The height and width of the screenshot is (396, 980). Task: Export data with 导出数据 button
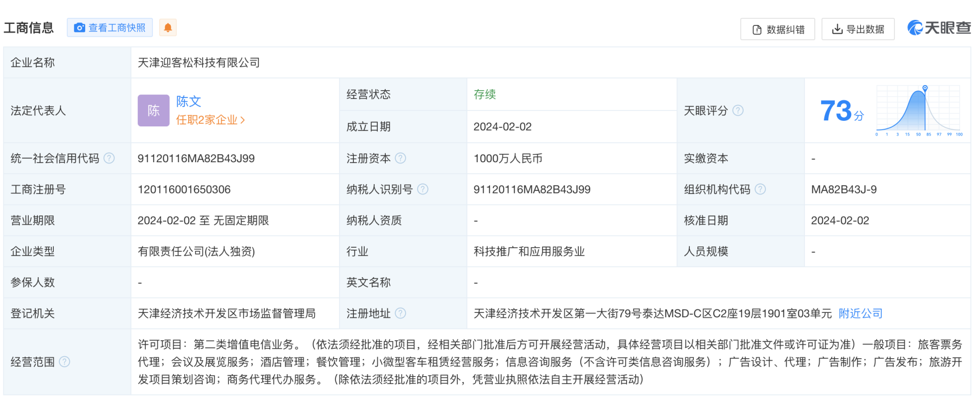click(x=858, y=29)
